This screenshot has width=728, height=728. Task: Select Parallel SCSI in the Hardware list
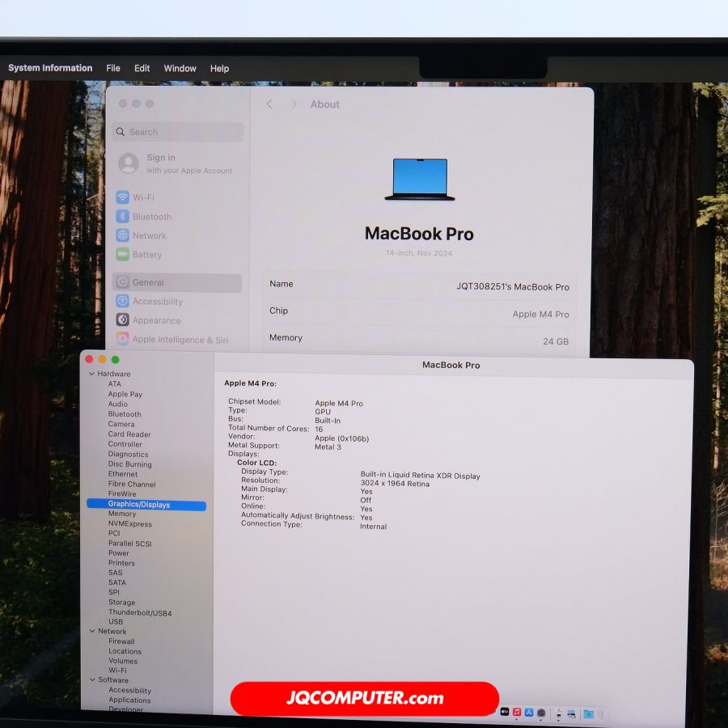[130, 544]
